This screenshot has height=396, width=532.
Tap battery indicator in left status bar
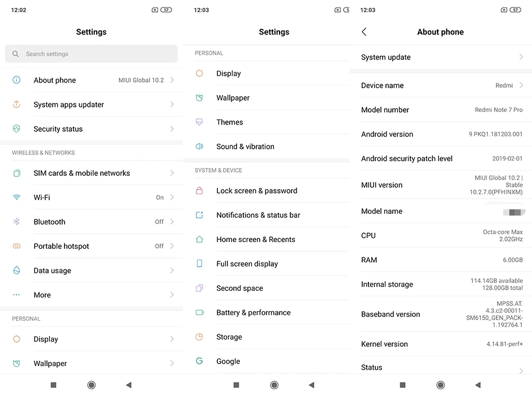[166, 10]
